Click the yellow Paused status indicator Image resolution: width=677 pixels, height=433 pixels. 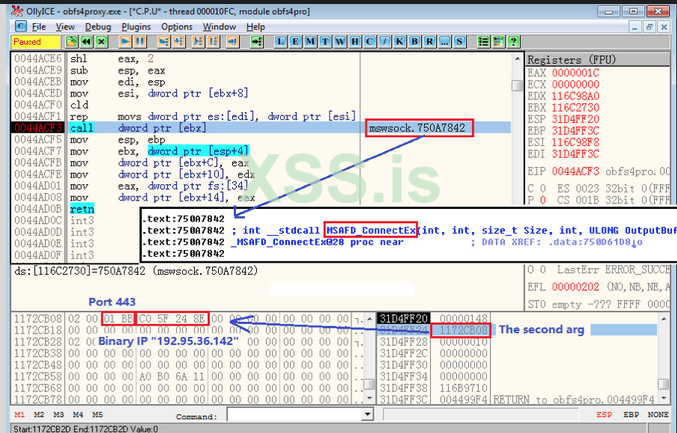click(x=36, y=42)
